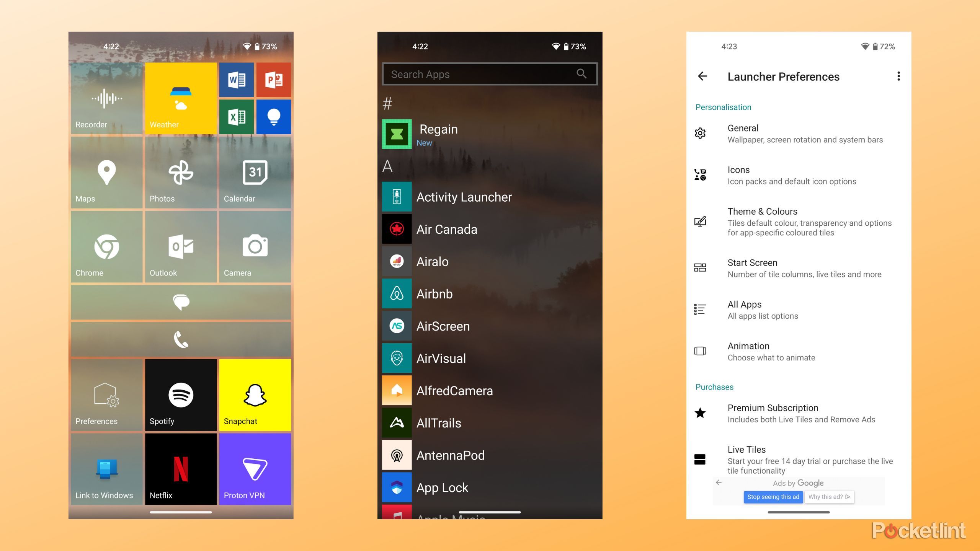Launch AllTrails from the app drawer
This screenshot has width=980, height=551.
click(x=438, y=423)
